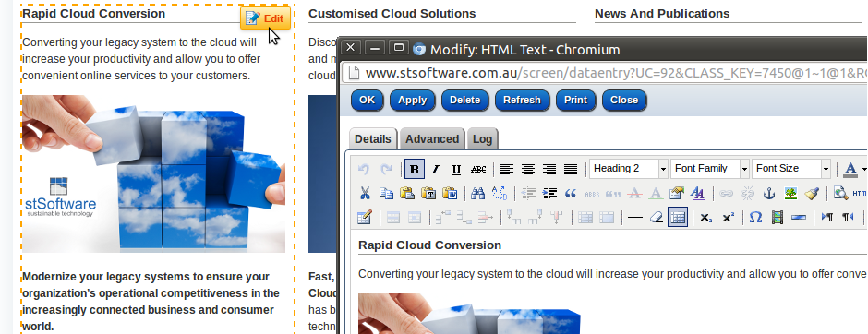Toggle bold formatting in the editor

[x=415, y=169]
